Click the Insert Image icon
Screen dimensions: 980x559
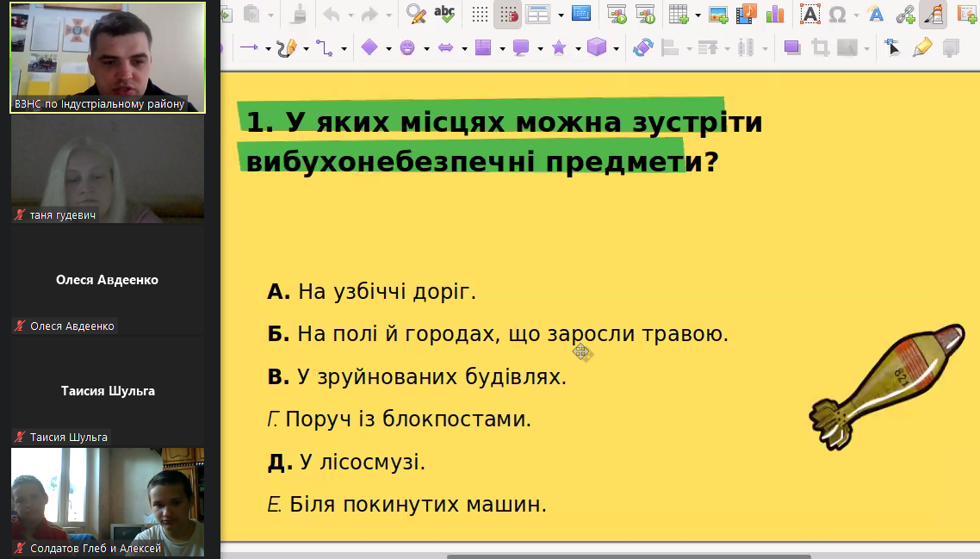pyautogui.click(x=718, y=14)
